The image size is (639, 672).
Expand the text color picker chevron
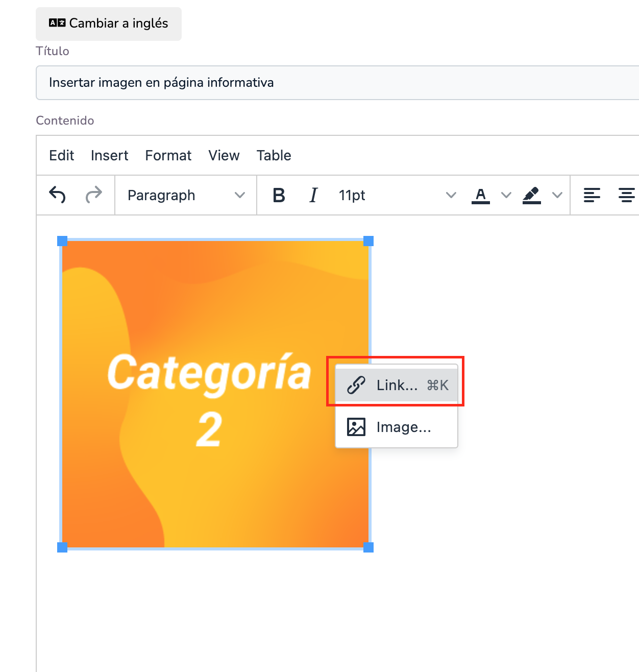(506, 195)
